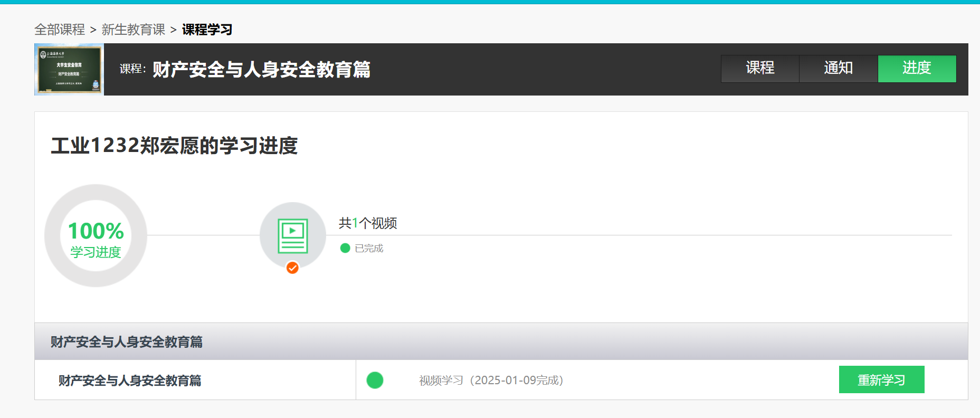Go to 全部课程 breadcrumb link
980x418 pixels.
pos(60,30)
